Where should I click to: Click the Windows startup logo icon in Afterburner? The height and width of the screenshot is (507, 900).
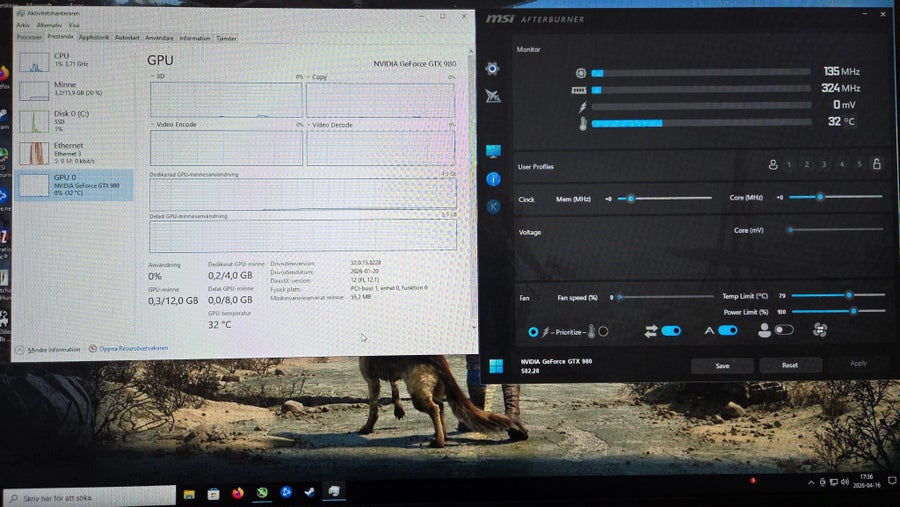[x=496, y=366]
